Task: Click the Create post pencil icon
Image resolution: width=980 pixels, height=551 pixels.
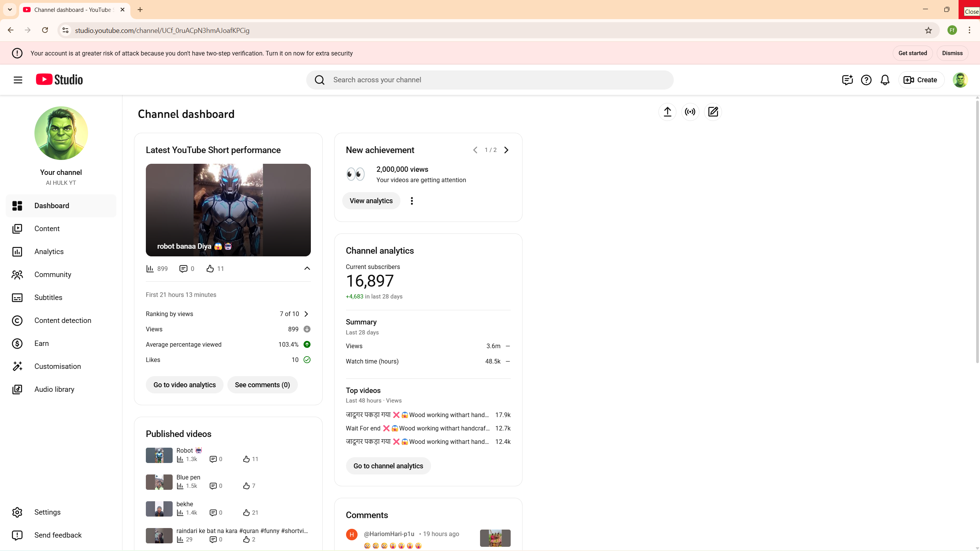Action: [x=713, y=112]
